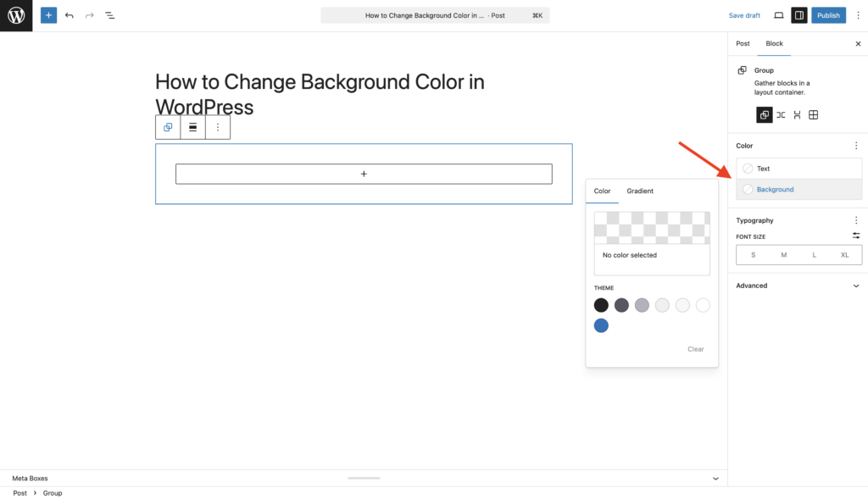The width and height of the screenshot is (868, 499).
Task: Pick the white theme color swatch
Action: click(x=703, y=305)
